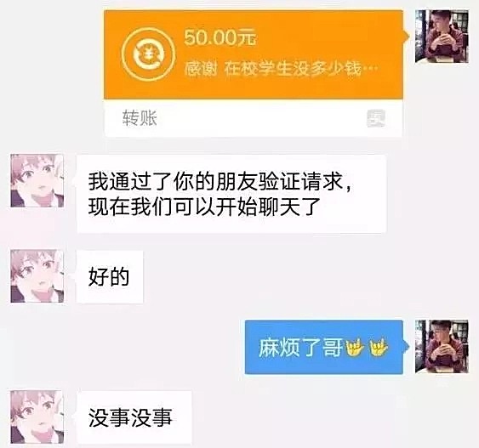
Task: Click the small WeChat Pay icon beside 转账
Action: pos(376,118)
